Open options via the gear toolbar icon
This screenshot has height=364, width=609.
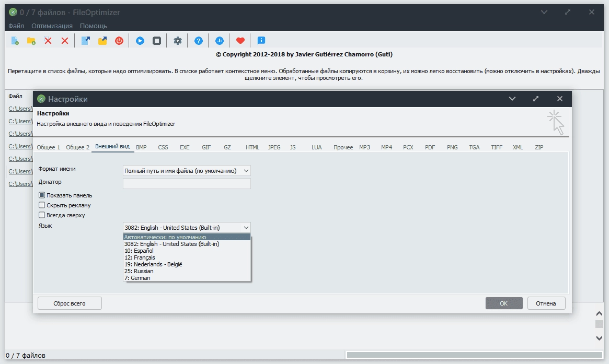(178, 40)
